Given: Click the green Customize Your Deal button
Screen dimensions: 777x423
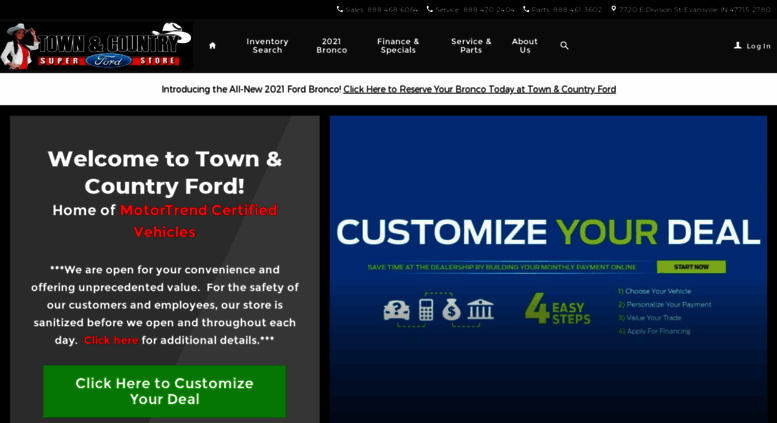Looking at the screenshot, I should pos(165,391).
